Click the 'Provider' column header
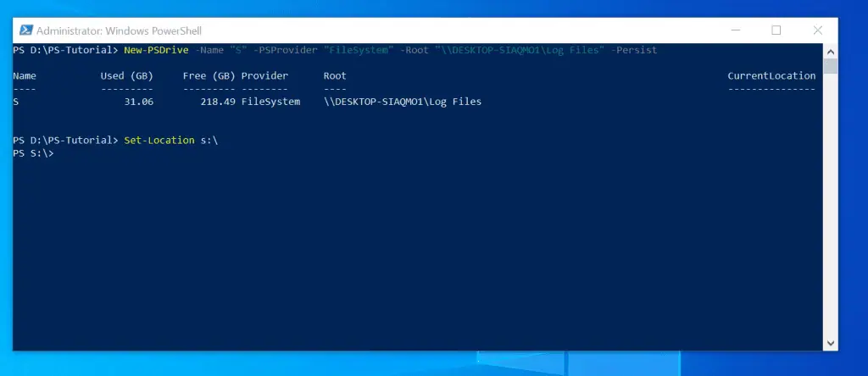This screenshot has width=868, height=376. pos(264,75)
